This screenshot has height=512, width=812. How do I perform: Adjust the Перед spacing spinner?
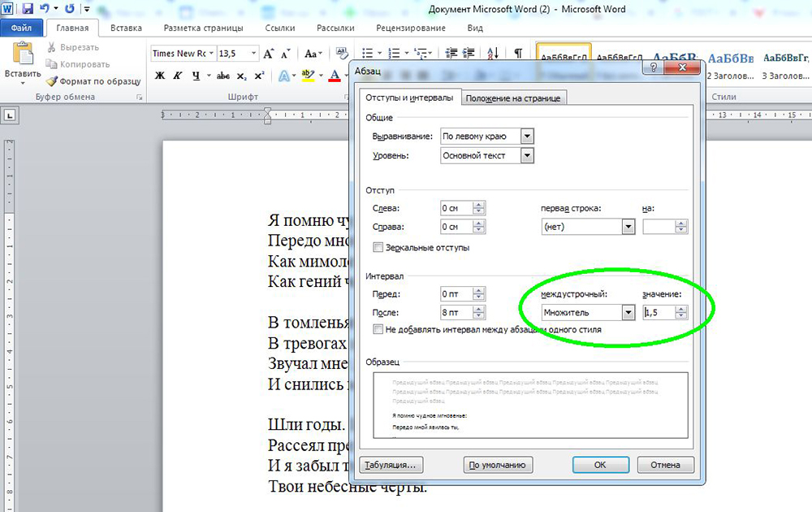click(x=478, y=294)
